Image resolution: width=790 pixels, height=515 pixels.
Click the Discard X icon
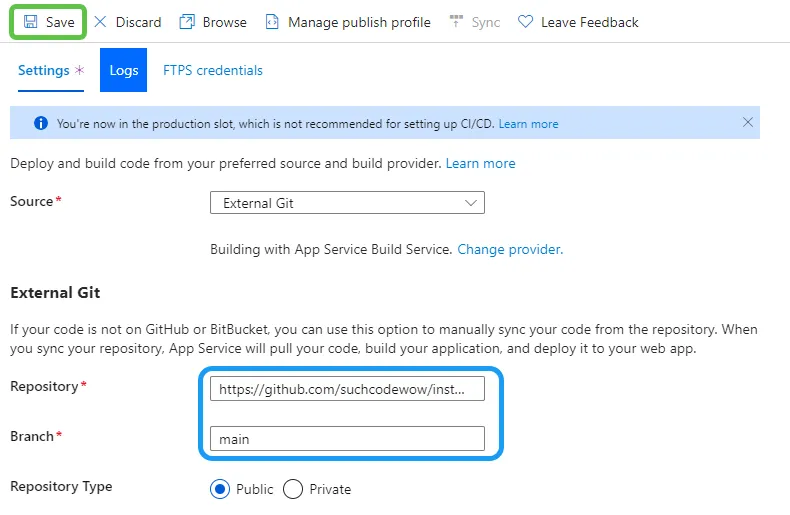coord(100,22)
